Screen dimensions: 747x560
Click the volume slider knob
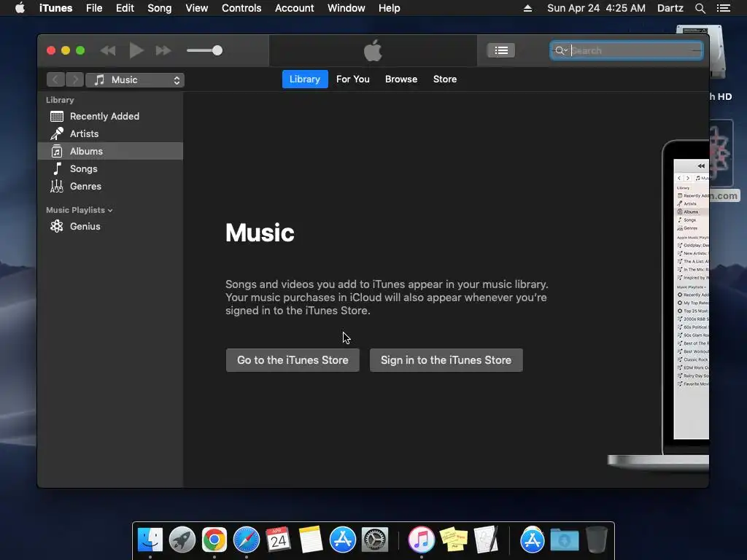(x=217, y=50)
